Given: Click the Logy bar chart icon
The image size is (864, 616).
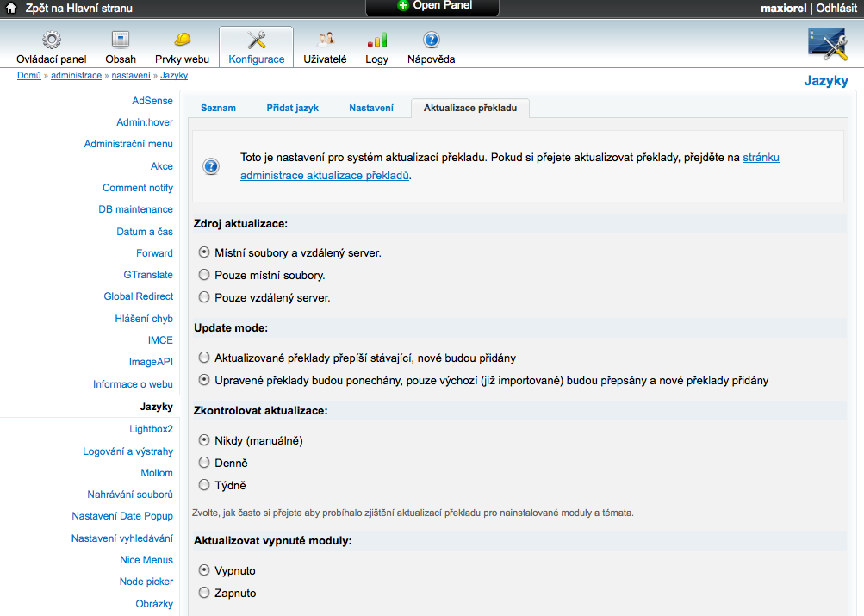Looking at the screenshot, I should pyautogui.click(x=376, y=40).
